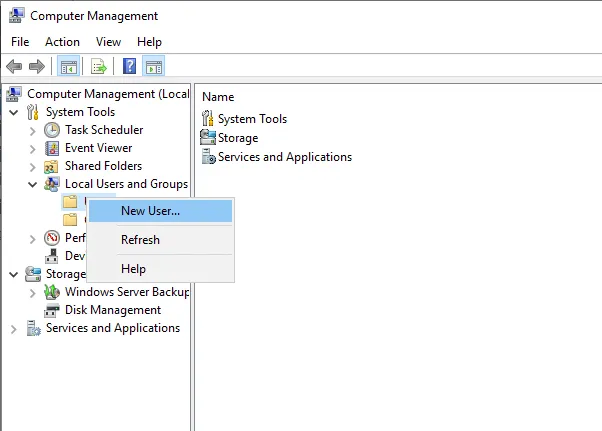This screenshot has height=431, width=602.
Task: Open the Action menu
Action: pos(62,42)
